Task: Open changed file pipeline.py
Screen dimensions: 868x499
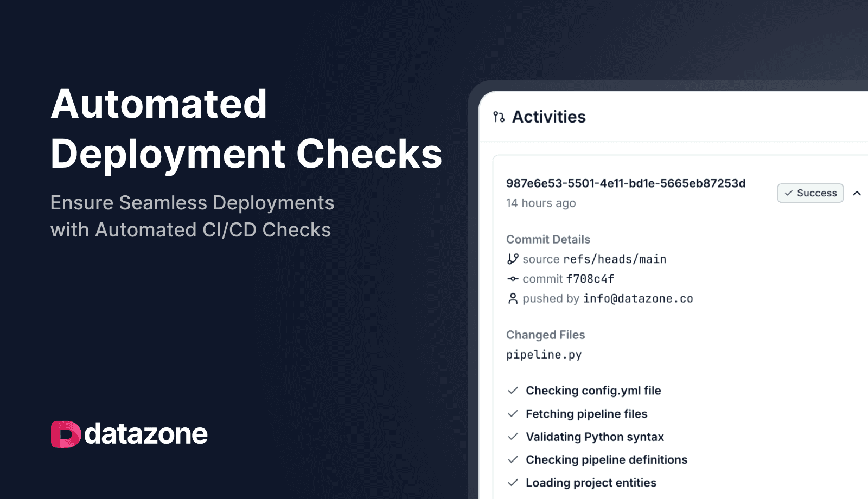Action: click(544, 355)
